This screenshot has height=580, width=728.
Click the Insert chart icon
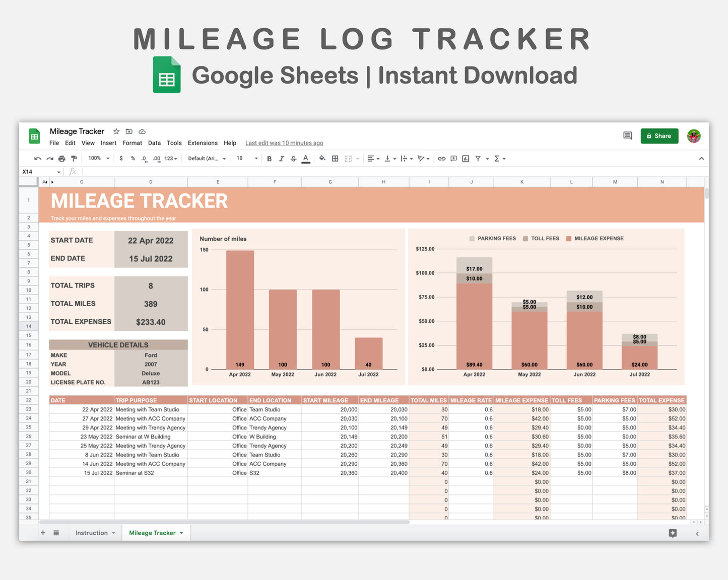point(466,158)
